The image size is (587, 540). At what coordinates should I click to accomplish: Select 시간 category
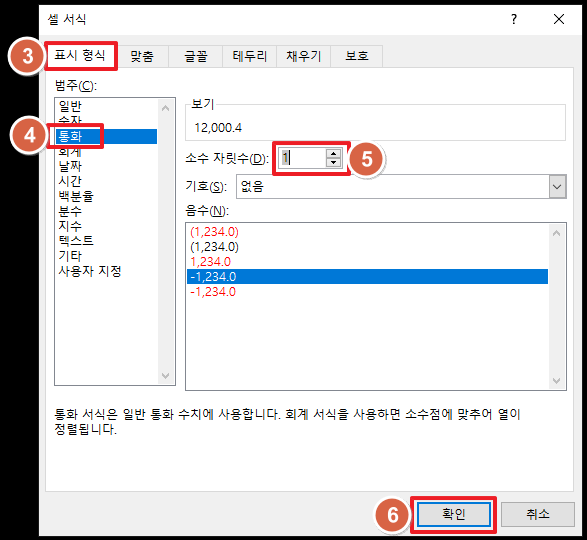(106, 181)
